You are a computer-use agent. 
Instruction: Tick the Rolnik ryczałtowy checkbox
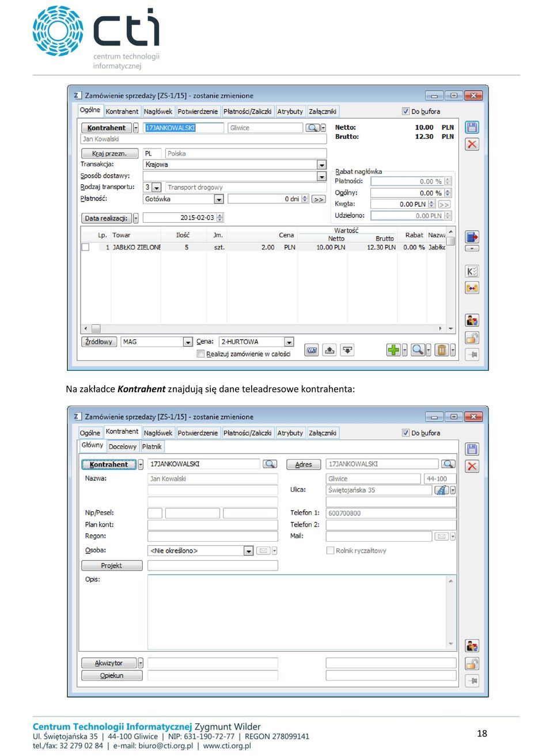tap(330, 550)
